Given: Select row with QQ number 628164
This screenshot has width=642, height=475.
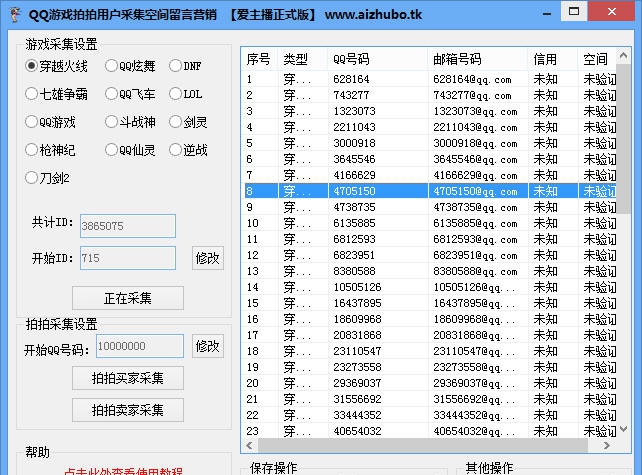Looking at the screenshot, I should (429, 79).
